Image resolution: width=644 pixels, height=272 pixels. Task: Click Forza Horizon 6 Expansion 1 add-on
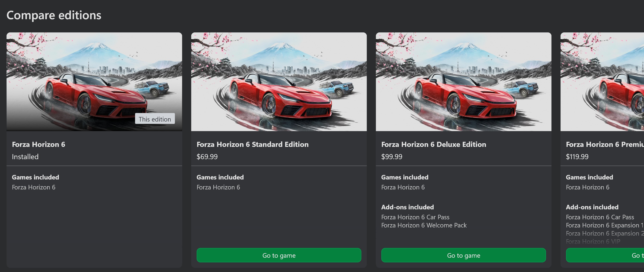(x=605, y=225)
